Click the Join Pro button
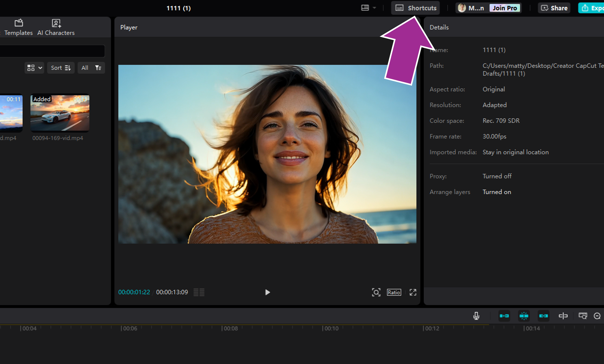Screen dimensions: 604x364 click(x=505, y=8)
